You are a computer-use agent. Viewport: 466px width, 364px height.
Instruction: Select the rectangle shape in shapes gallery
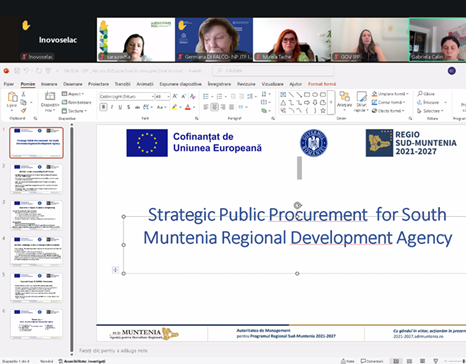click(x=307, y=95)
